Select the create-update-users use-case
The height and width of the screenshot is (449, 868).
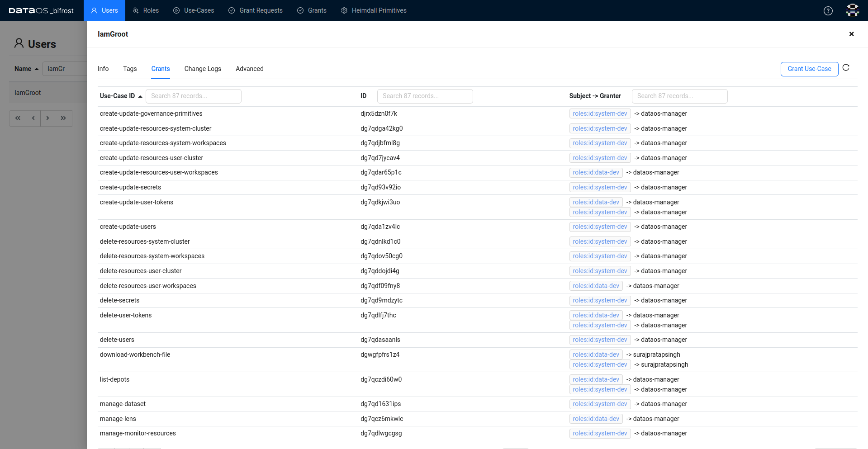(128, 227)
